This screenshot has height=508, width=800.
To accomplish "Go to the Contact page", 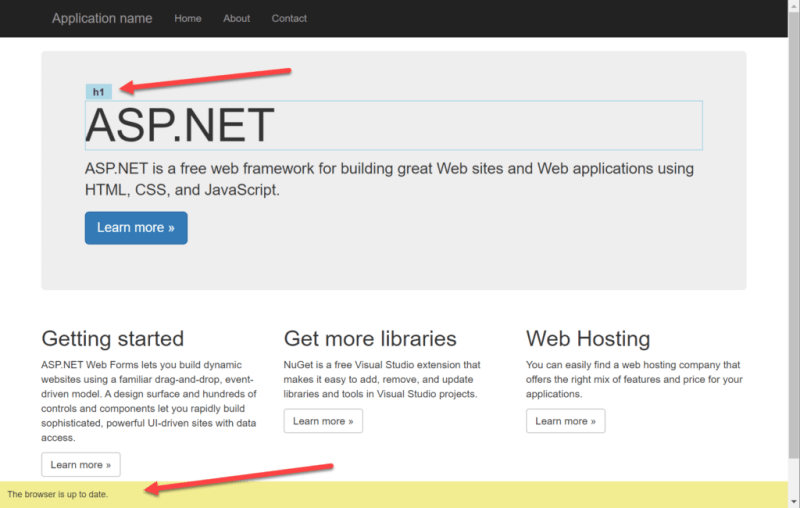I will tap(289, 18).
